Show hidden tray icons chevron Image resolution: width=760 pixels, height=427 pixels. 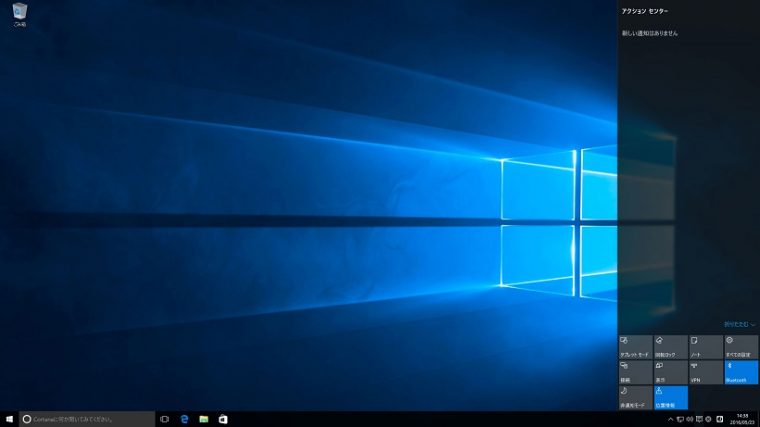(670, 419)
